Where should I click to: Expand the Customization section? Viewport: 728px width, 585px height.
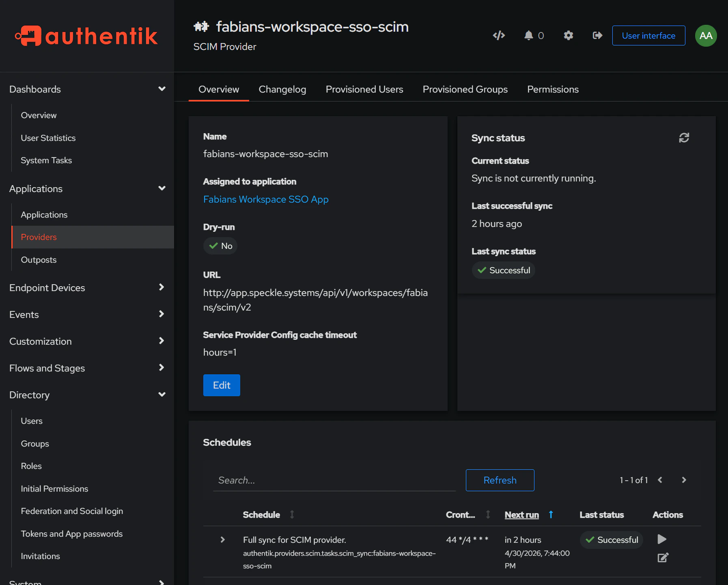(x=162, y=341)
